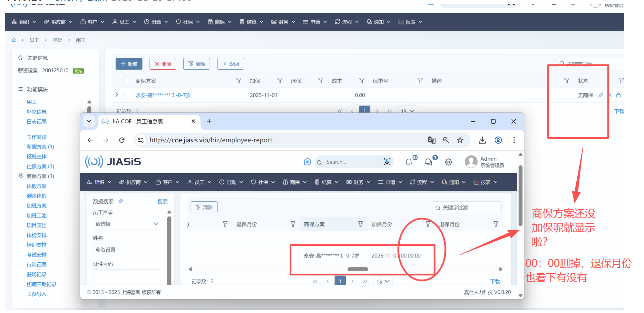Click the browser reload icon
644x313 pixels.
click(x=122, y=140)
